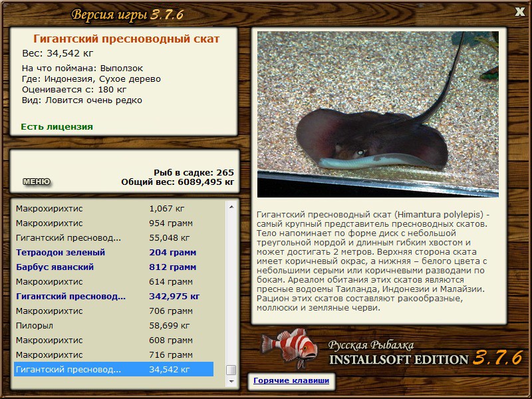Click the Гигантский пресноводный скат title
This screenshot has height=399, width=532.
126,39
